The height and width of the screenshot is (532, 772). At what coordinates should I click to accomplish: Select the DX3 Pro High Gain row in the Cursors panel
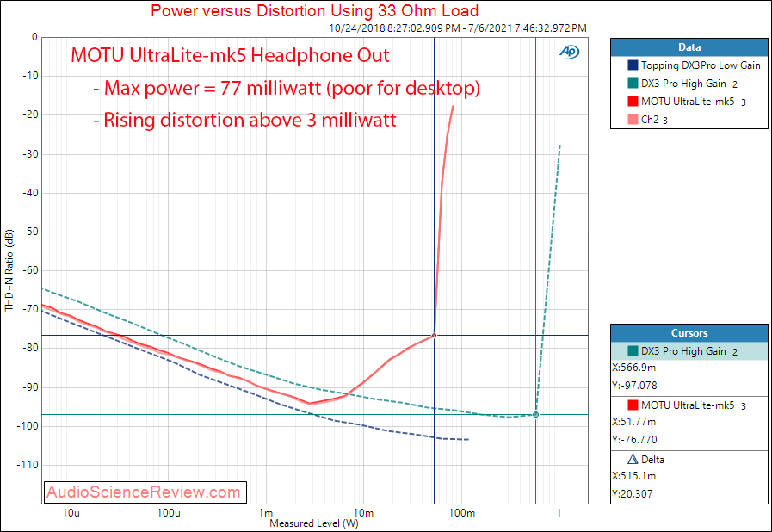click(x=689, y=350)
